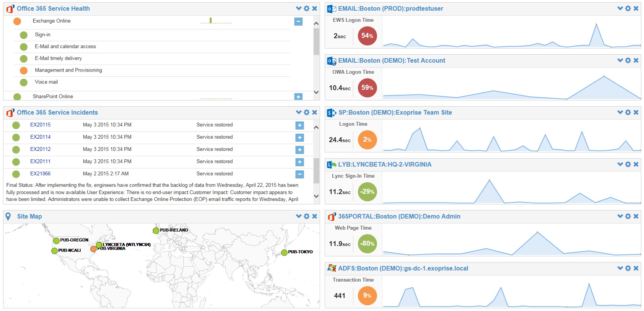This screenshot has width=644, height=311.
Task: Open incident link EX20111
Action: [40, 161]
